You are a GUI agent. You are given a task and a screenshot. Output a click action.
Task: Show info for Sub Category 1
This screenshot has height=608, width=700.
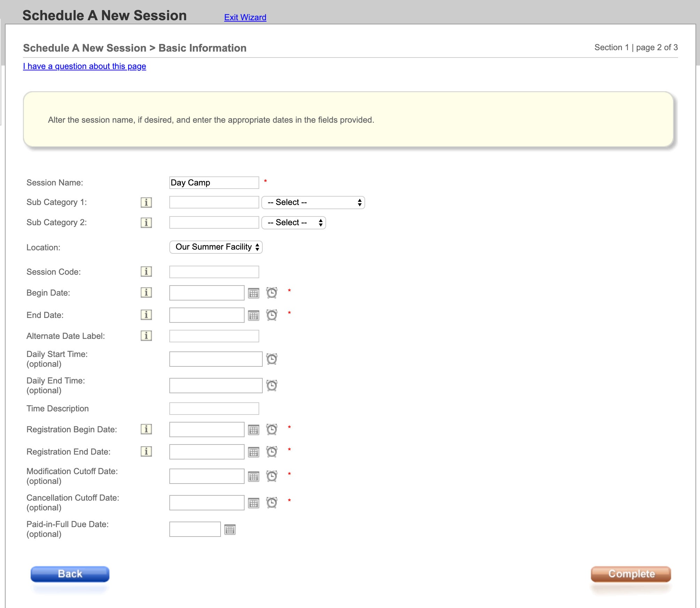(146, 203)
